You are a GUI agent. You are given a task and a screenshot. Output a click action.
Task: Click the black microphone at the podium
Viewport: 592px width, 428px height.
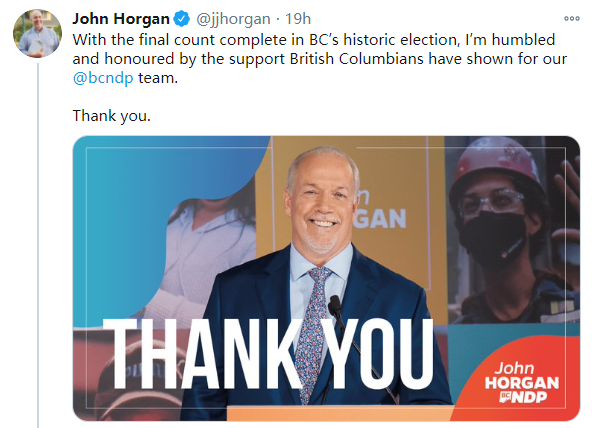click(x=335, y=308)
